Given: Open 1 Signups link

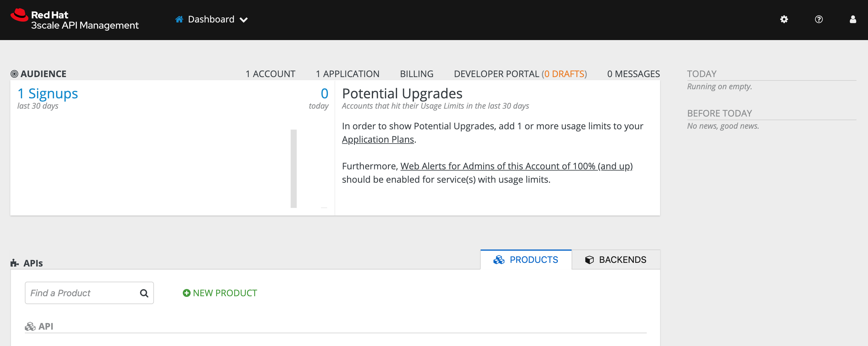Looking at the screenshot, I should click(48, 93).
